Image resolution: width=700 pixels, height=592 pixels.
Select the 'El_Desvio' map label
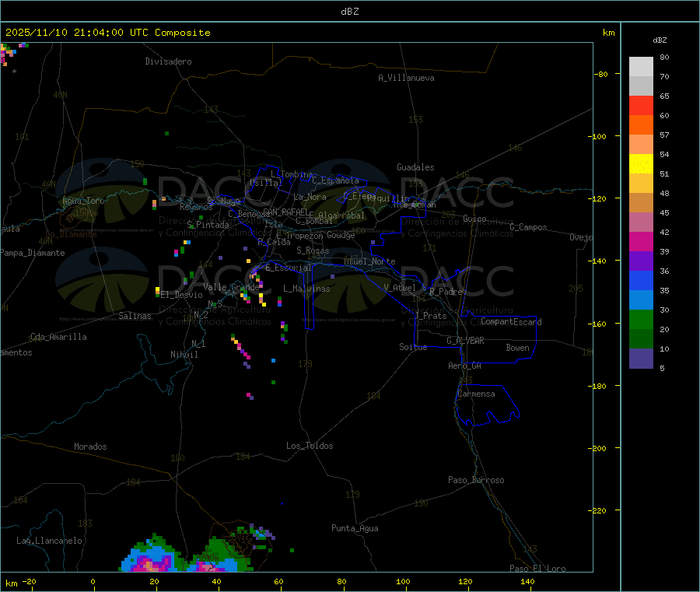(x=182, y=295)
